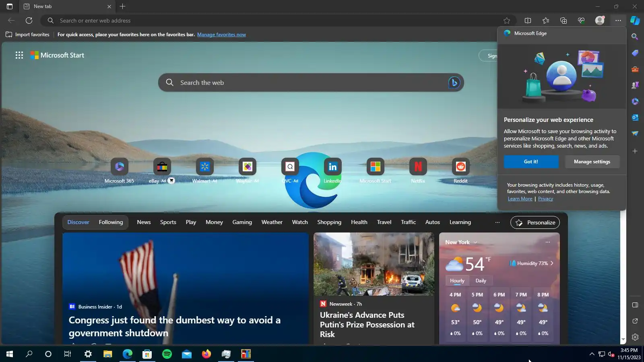The image size is (644, 362).
Task: Switch weather view to Hourly
Action: 457,281
